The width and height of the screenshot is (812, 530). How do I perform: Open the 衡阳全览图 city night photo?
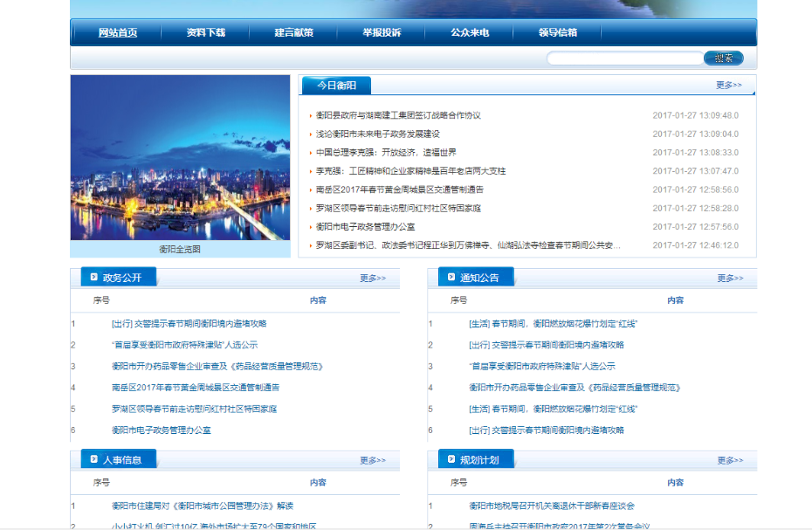tap(180, 157)
